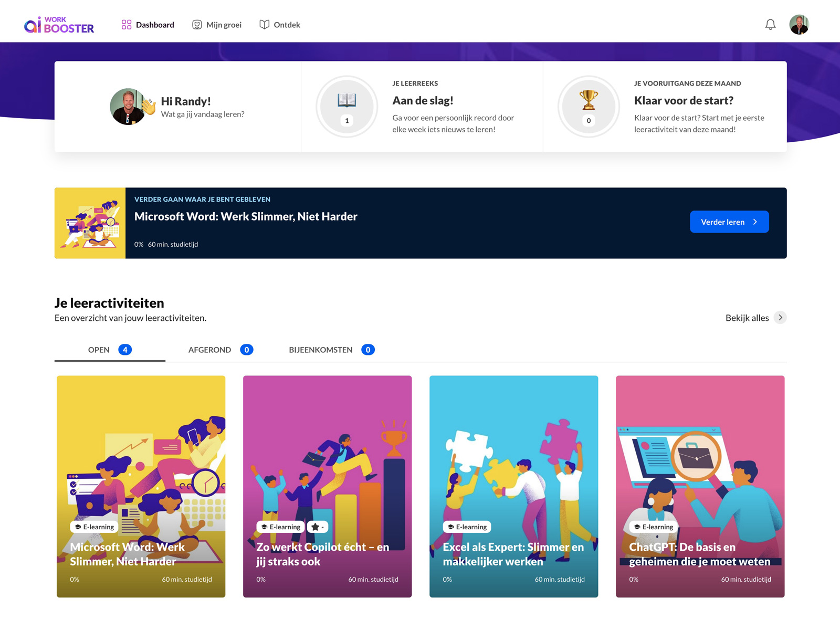Click the AFGEROND count badge 0

pos(247,350)
